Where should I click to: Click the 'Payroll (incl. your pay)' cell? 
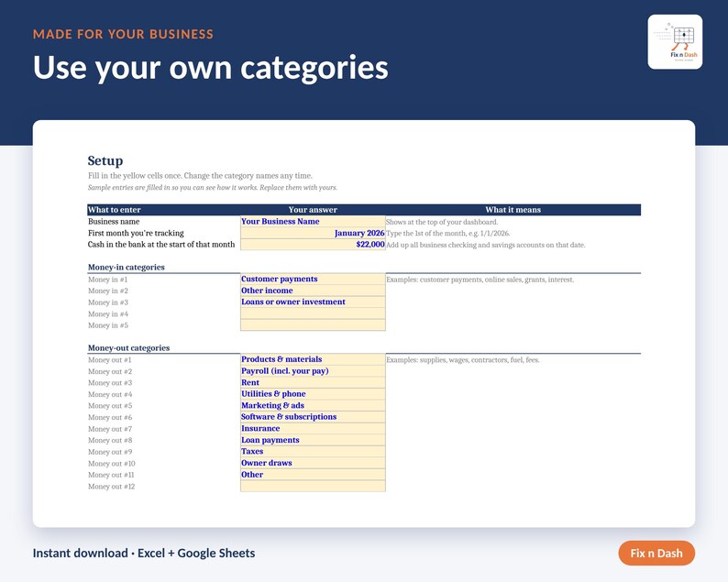(313, 371)
